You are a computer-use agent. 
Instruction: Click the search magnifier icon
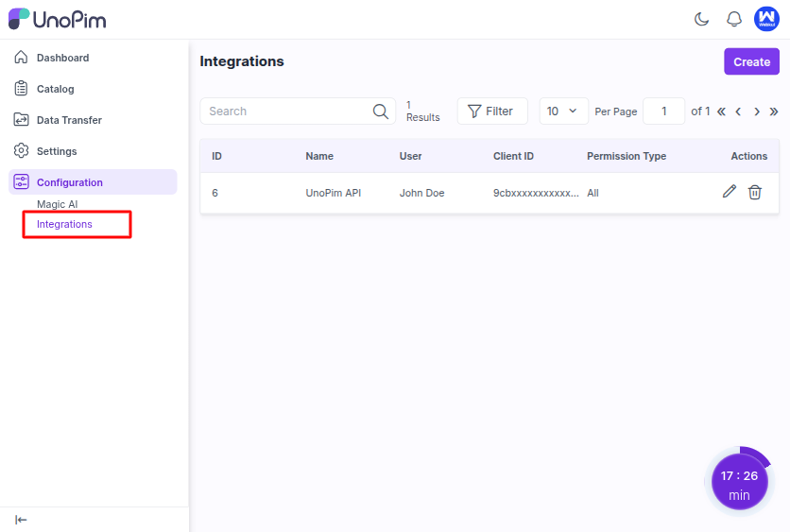click(380, 112)
